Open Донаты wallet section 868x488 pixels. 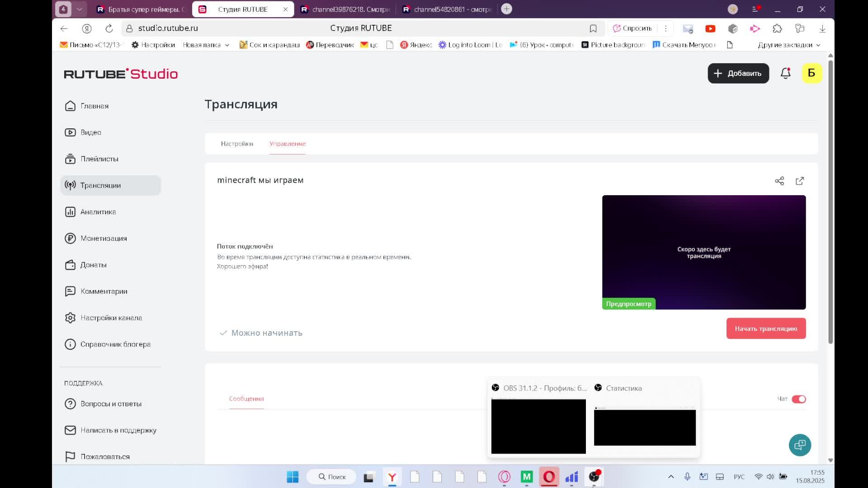point(93,265)
